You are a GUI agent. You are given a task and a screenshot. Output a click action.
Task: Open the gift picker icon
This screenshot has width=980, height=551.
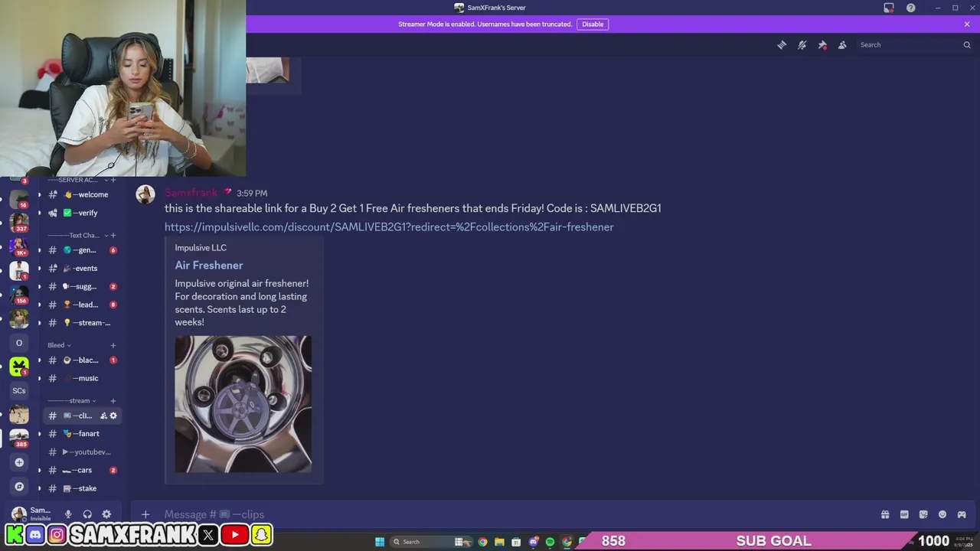tap(885, 514)
